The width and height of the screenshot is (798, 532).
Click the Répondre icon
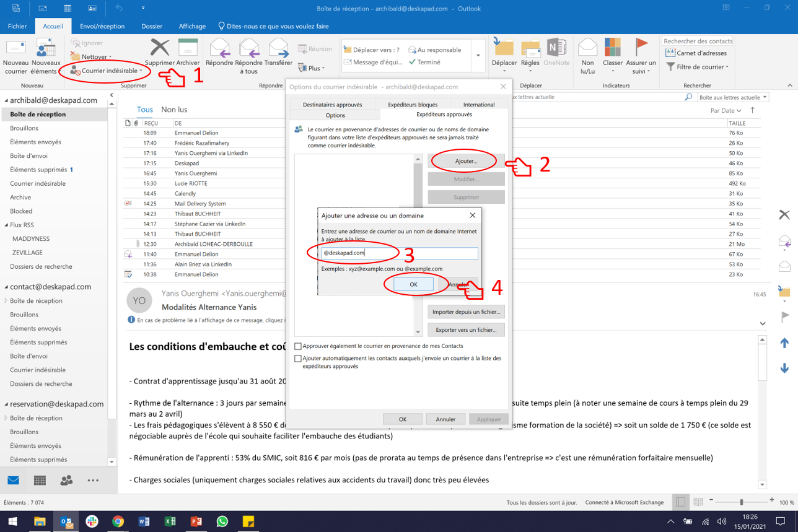(x=219, y=48)
